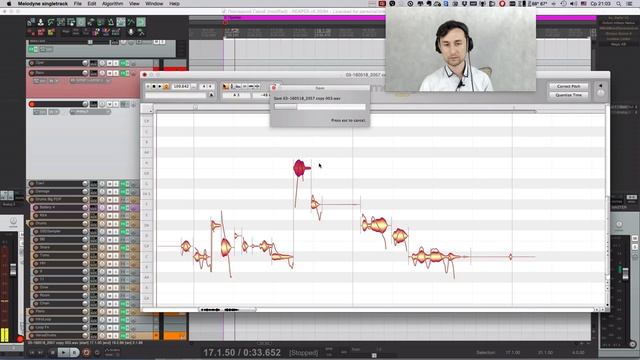Click the 109.842 tempo field in Melodyne
Viewport: 640px width, 360px height.
[x=181, y=87]
